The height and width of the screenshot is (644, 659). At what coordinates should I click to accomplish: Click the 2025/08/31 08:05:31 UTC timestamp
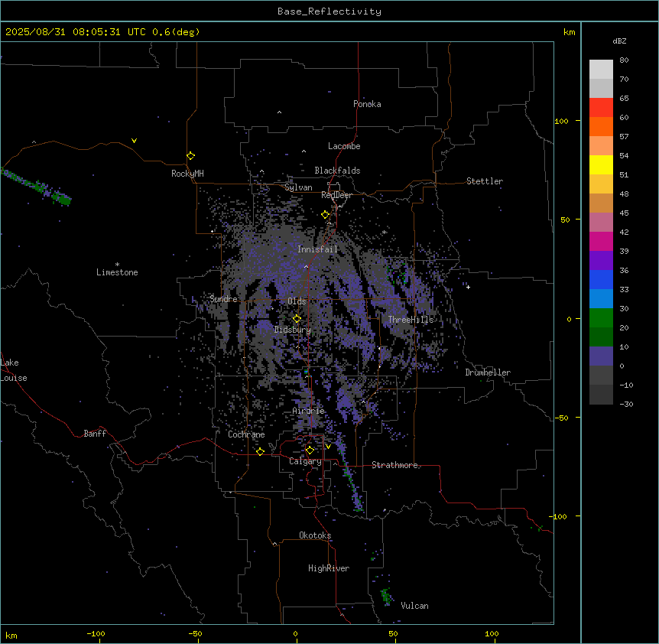76,32
